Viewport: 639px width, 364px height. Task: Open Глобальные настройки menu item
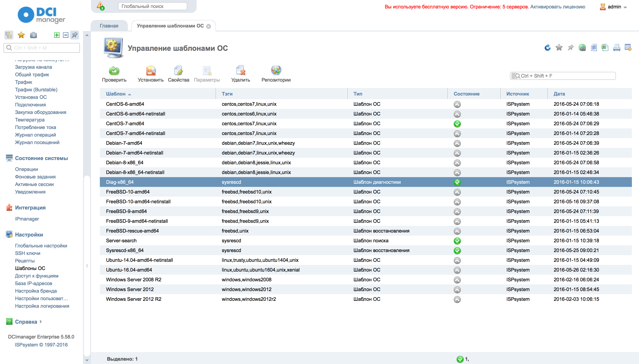[41, 245]
